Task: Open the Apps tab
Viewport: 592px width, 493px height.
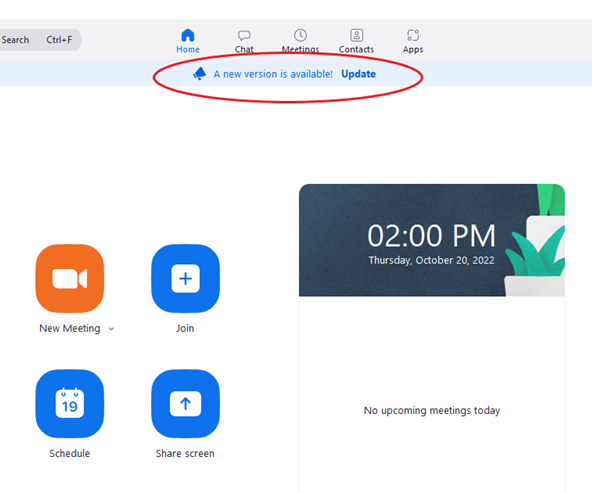Action: tap(413, 41)
